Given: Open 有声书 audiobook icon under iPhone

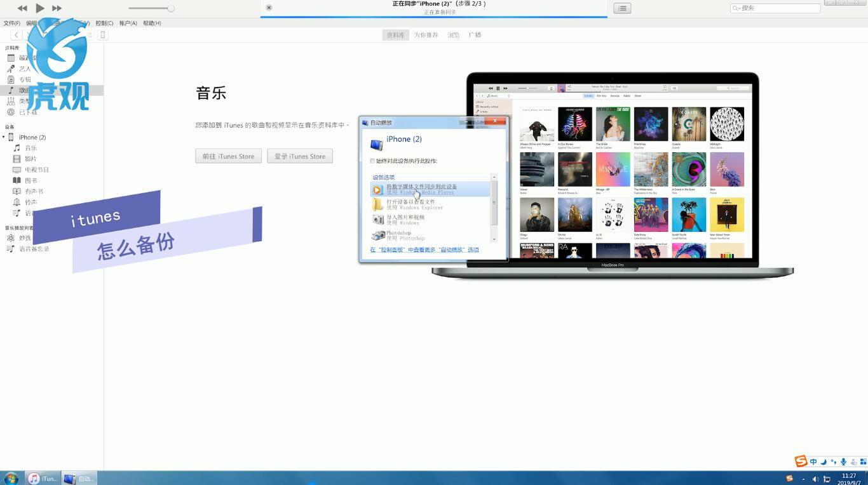Looking at the screenshot, I should (x=17, y=191).
